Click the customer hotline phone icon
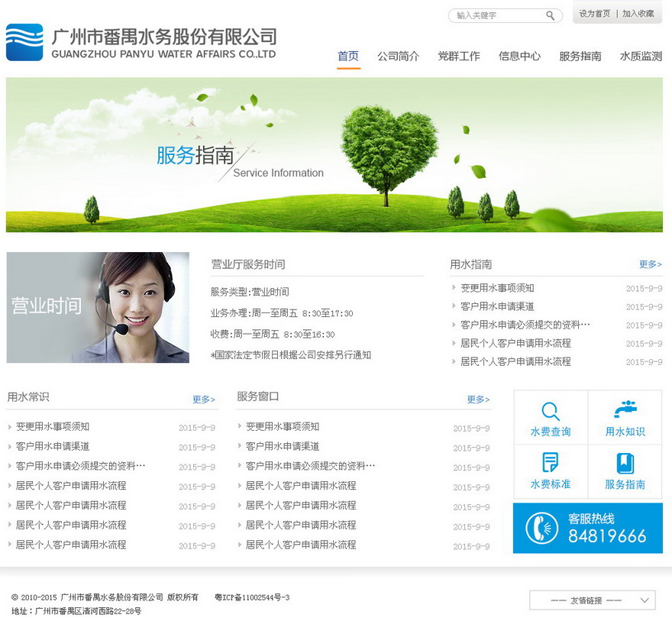672x631 pixels. click(542, 528)
